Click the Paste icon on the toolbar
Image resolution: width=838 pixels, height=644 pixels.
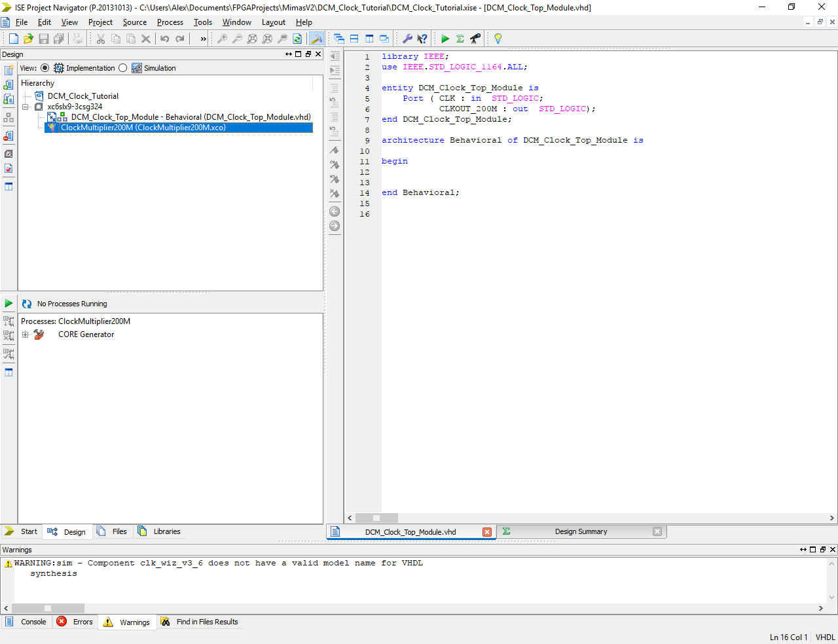tap(131, 39)
